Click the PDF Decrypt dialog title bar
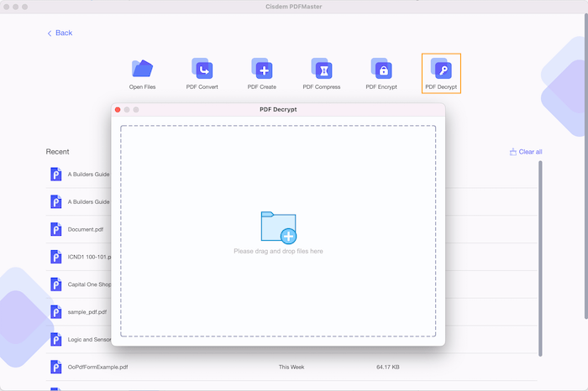The image size is (588, 391). 278,110
